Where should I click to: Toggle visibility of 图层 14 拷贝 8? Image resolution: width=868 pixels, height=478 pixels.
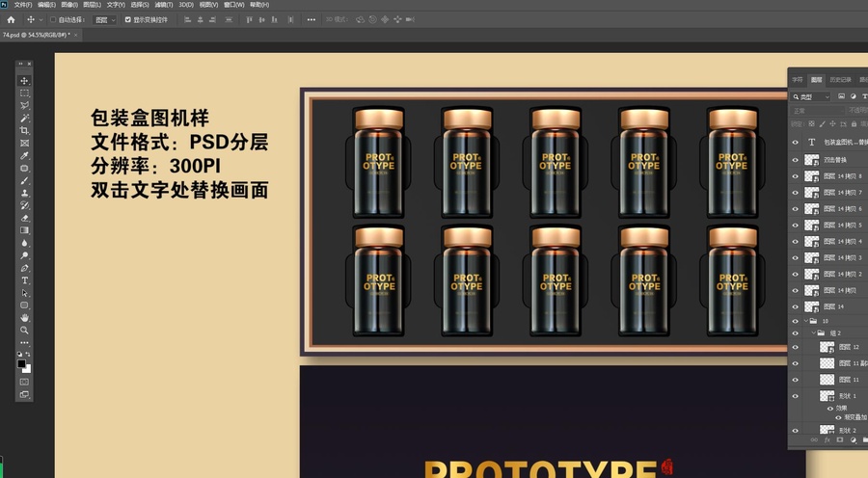[x=796, y=176]
